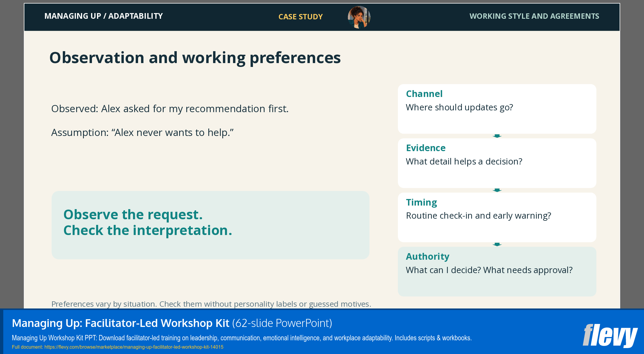Click the 'Timing' card heading
The image size is (644, 354).
tap(421, 202)
